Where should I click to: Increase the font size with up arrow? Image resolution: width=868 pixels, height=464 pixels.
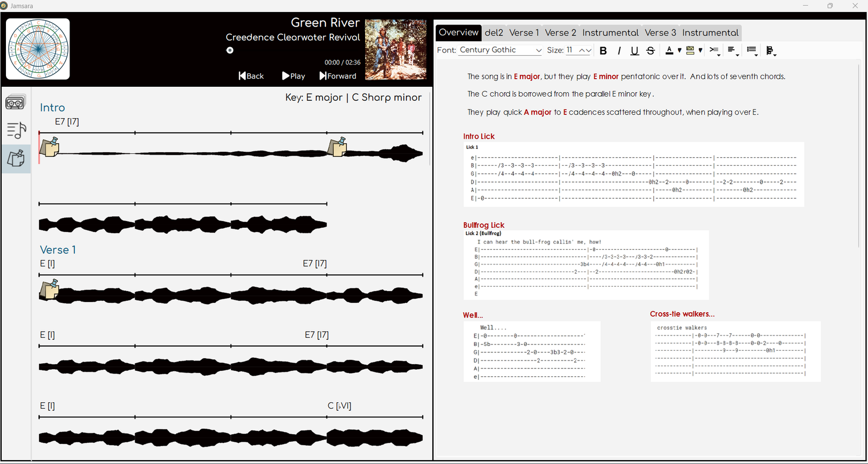tap(582, 50)
